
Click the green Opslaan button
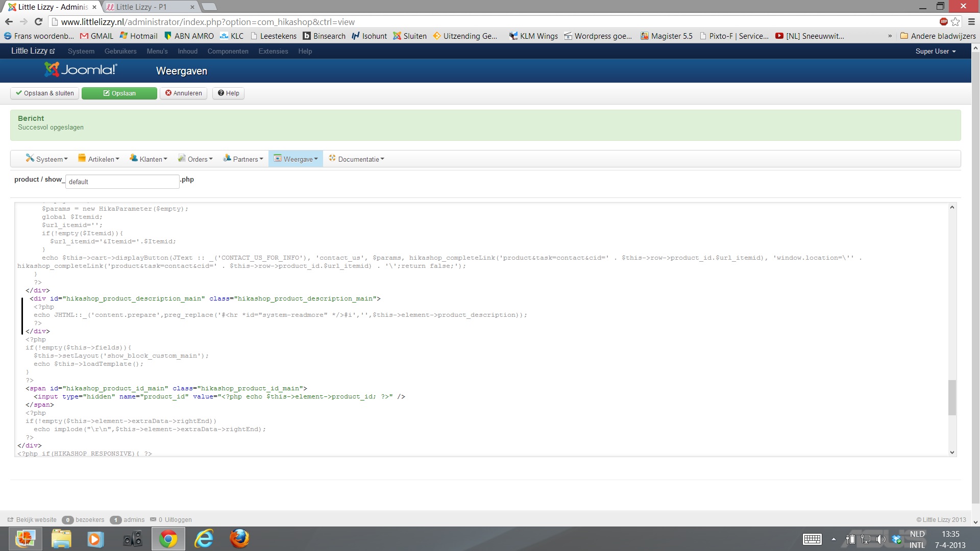click(119, 93)
